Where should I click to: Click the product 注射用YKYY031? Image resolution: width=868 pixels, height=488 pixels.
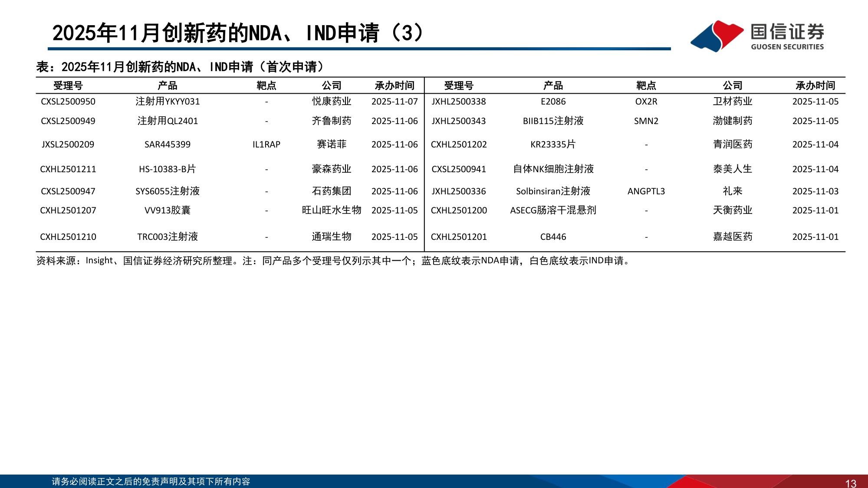pos(168,102)
